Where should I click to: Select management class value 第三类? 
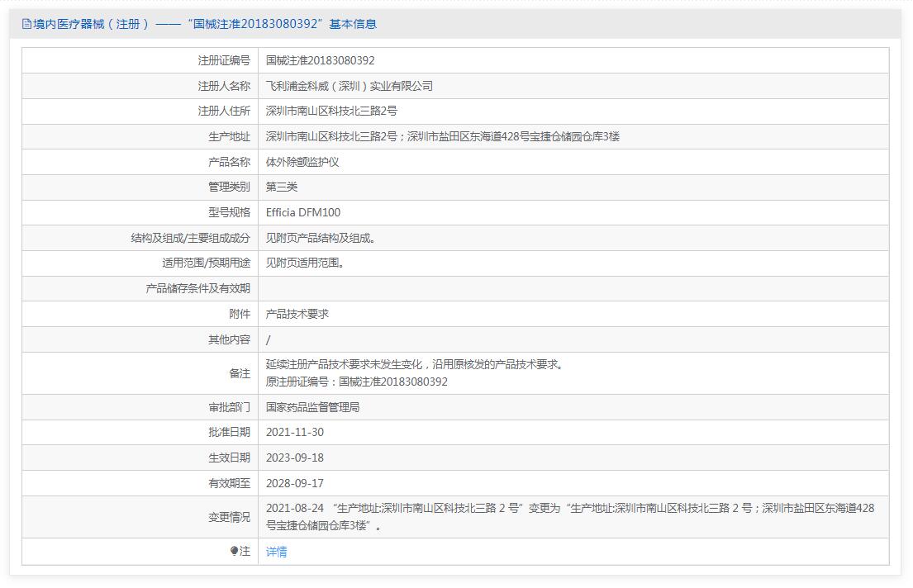(282, 187)
